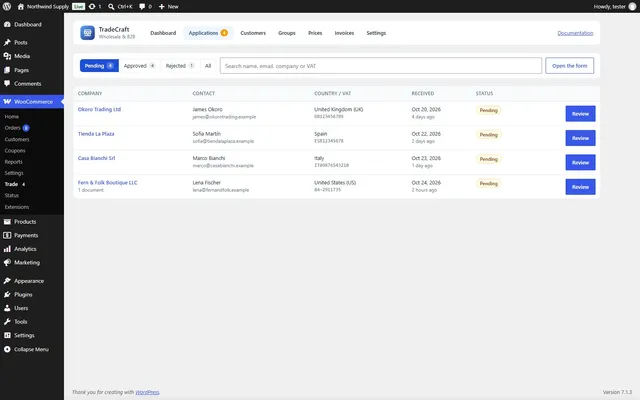Click the Payments sidebar icon

7,235
